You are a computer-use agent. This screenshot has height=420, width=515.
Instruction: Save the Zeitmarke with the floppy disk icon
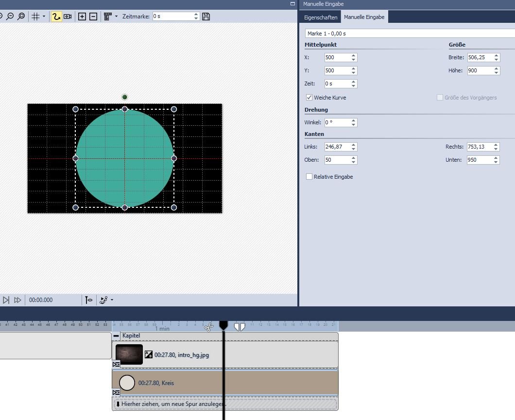(206, 17)
